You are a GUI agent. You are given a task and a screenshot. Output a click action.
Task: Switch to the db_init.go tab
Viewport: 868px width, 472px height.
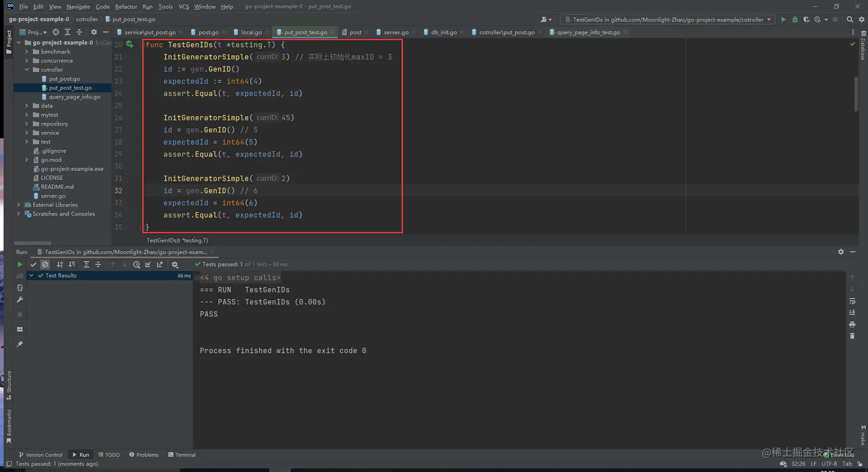click(444, 32)
